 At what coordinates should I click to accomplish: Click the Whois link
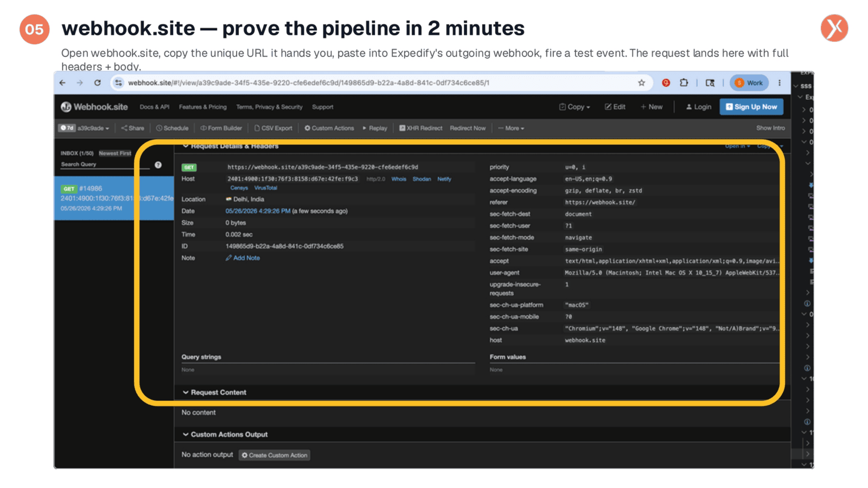pos(399,179)
